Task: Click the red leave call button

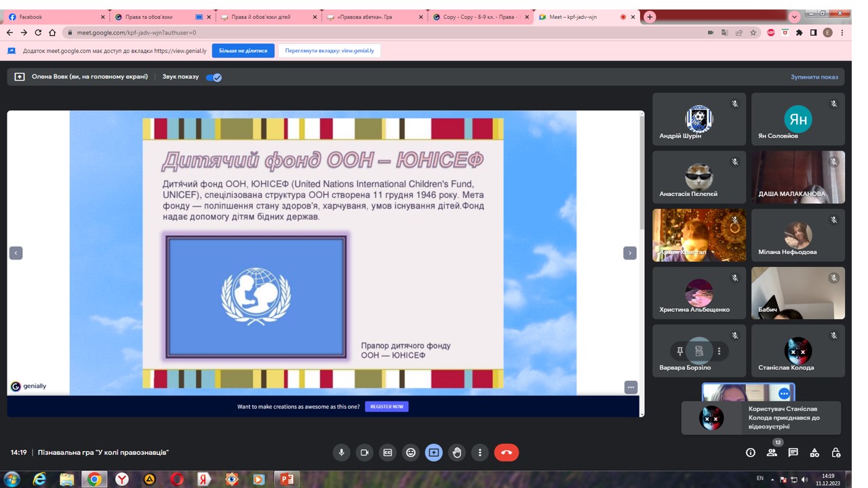Action: (506, 453)
